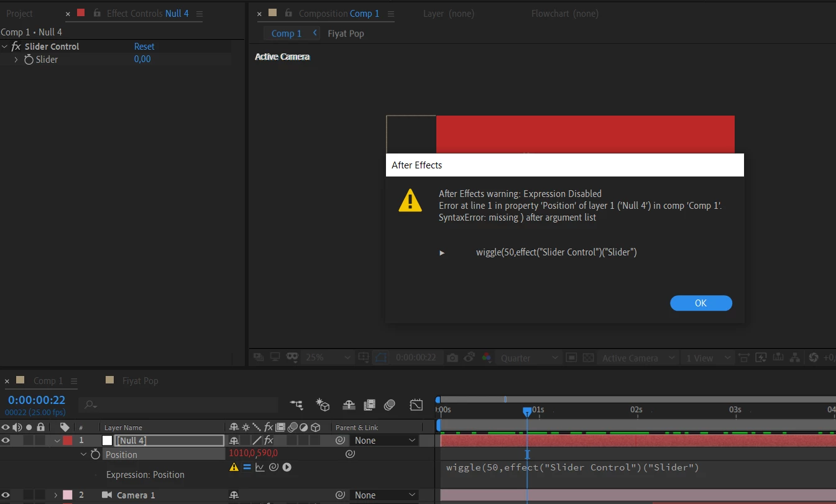836x504 pixels.
Task: Hide the Null 4 layer eye
Action: coord(6,441)
